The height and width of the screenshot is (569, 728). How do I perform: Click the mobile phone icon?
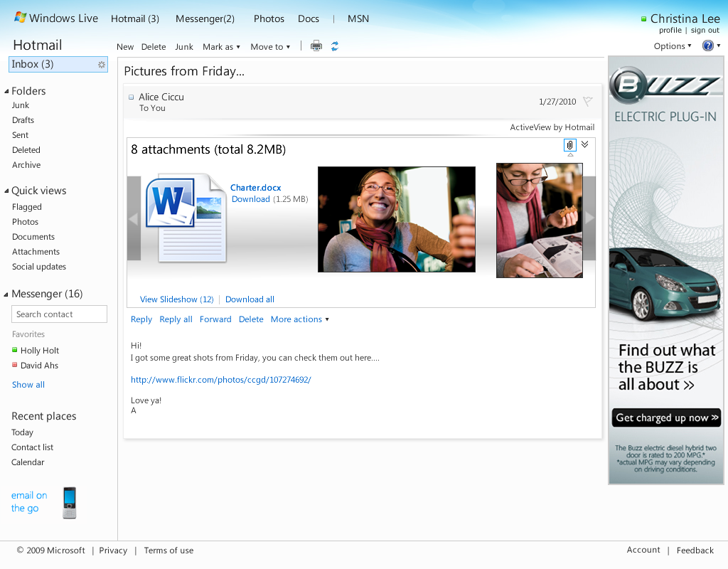pyautogui.click(x=69, y=503)
